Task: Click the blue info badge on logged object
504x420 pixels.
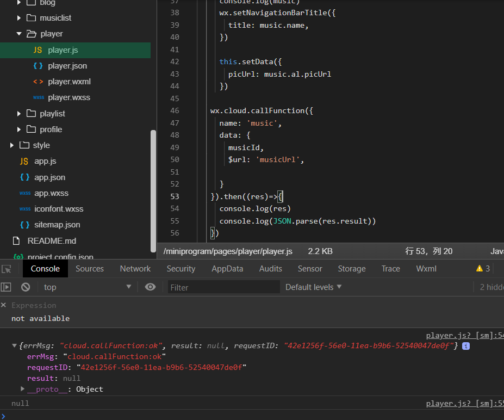Action: coord(466,346)
